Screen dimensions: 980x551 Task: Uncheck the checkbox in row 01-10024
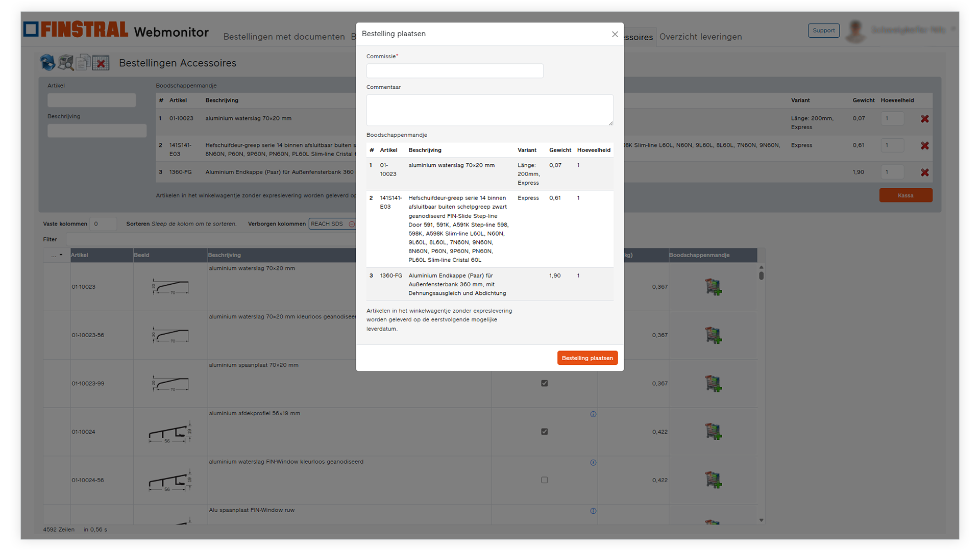tap(545, 432)
